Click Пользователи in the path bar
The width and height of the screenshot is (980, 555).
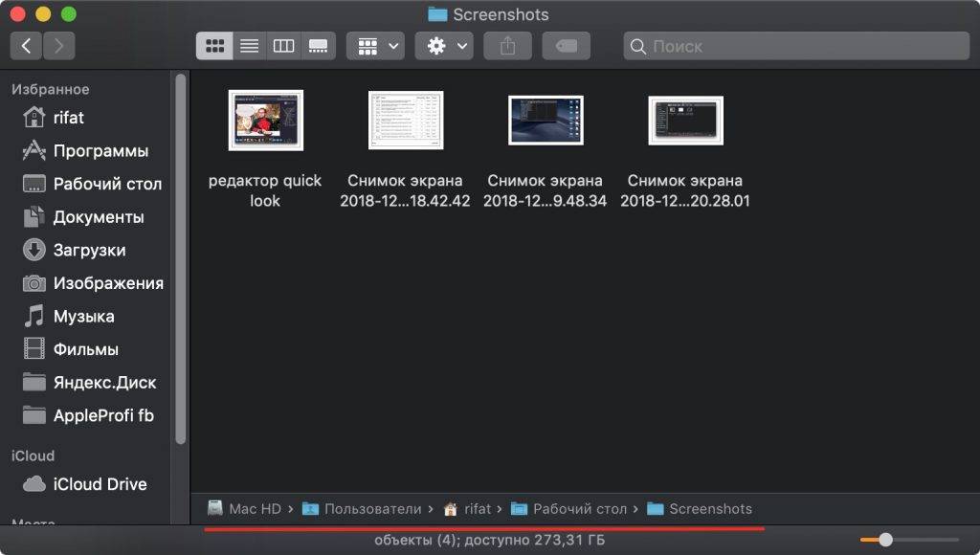(x=371, y=509)
